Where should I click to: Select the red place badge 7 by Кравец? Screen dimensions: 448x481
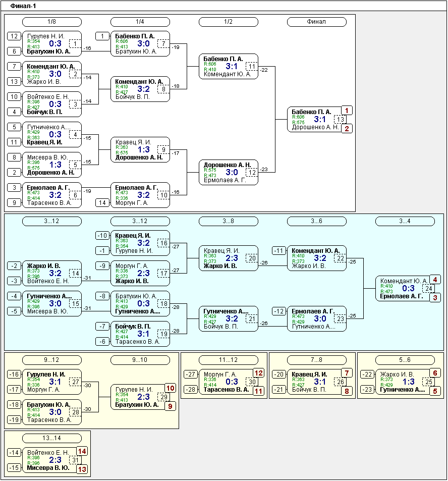pos(347,373)
